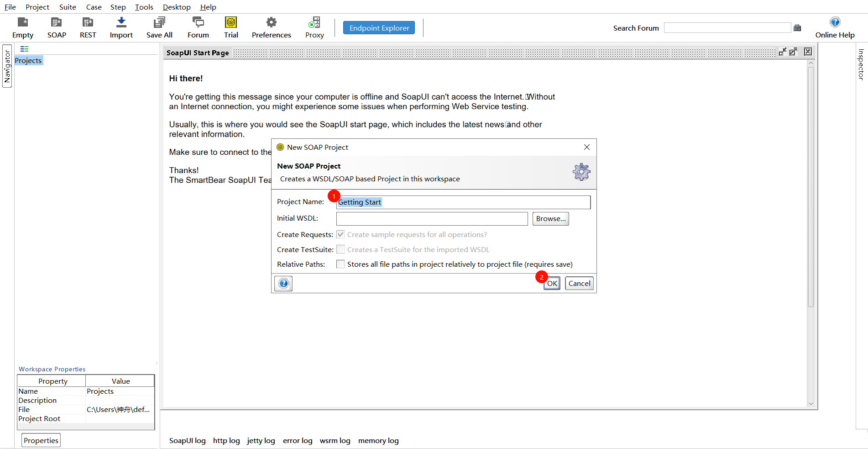Click the Initial WSDL input field
Screen dimensions: 868x449
[x=432, y=219]
